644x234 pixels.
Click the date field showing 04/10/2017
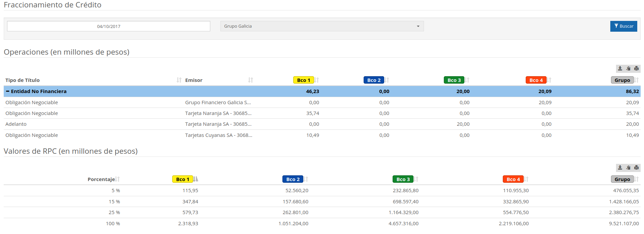pyautogui.click(x=109, y=26)
